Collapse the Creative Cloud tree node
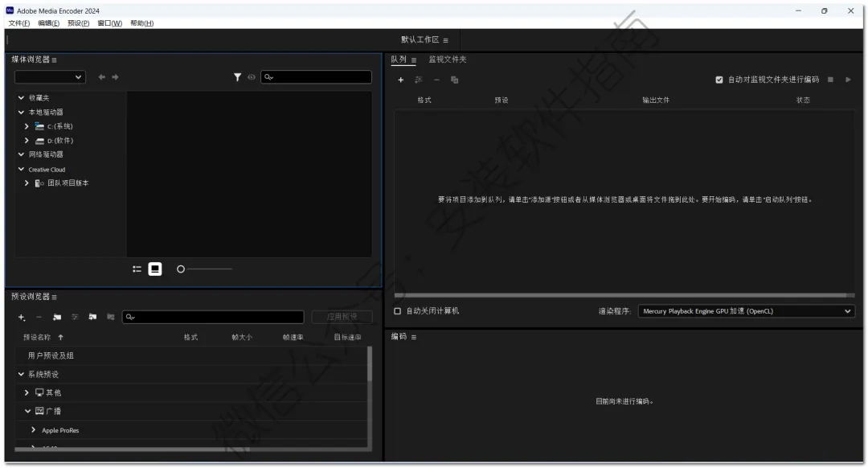 point(21,169)
